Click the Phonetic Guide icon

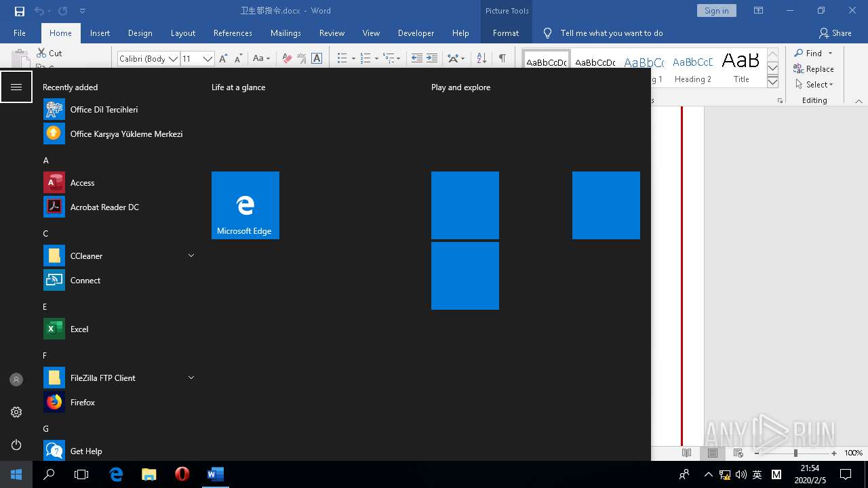pyautogui.click(x=302, y=58)
